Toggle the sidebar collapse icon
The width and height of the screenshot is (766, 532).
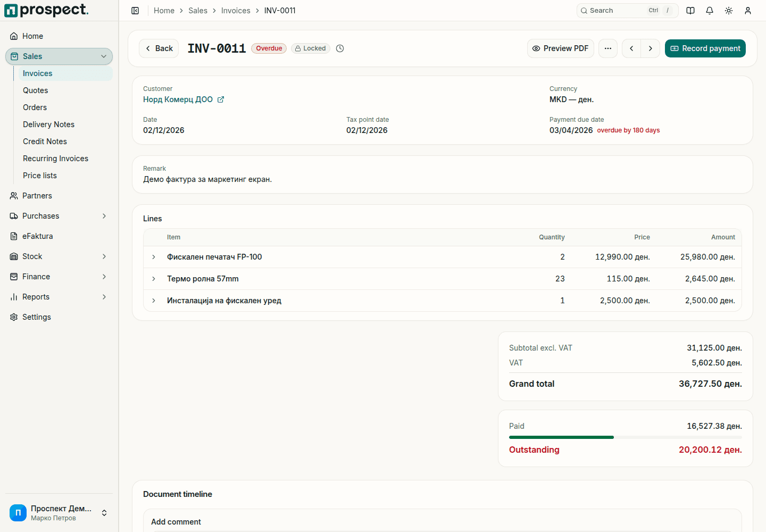135,11
